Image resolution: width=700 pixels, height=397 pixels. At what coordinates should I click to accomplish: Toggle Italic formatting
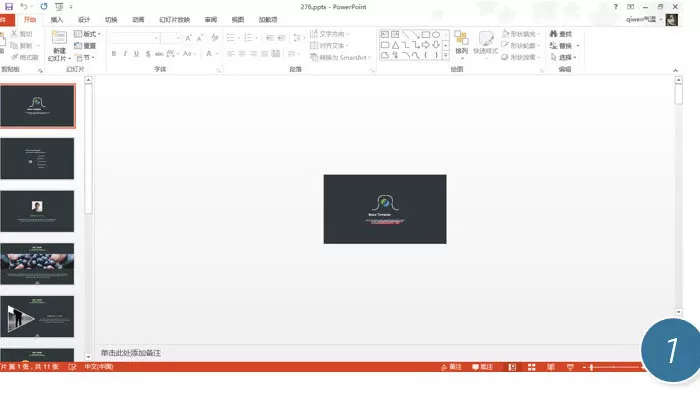pyautogui.click(x=125, y=54)
